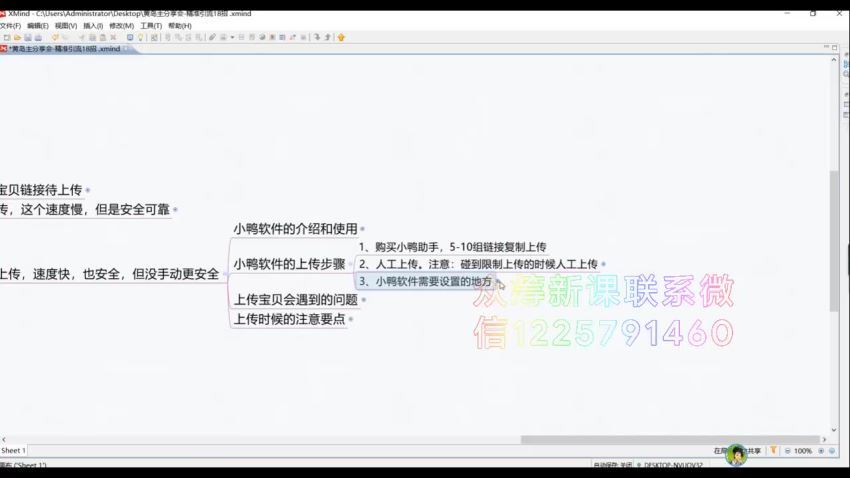Click the orange filter funnel icon
The image size is (850, 478).
[774, 450]
